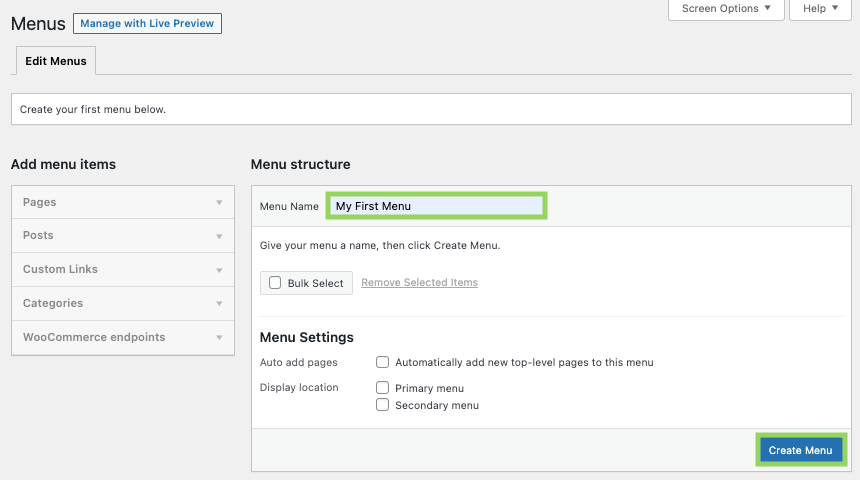
Task: Check the Primary menu display location
Action: tap(382, 388)
